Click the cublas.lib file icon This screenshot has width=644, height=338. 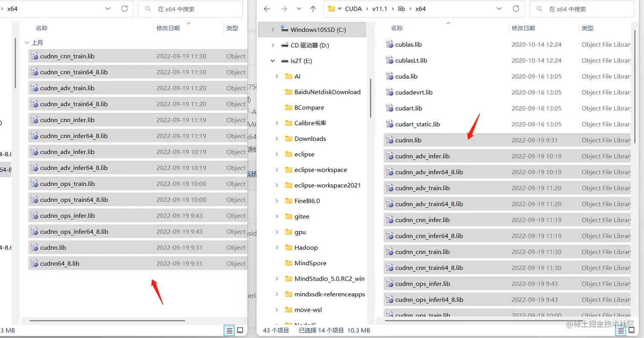389,44
